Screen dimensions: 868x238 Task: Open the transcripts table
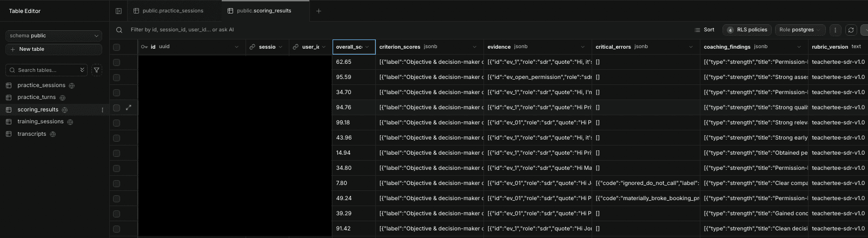(x=31, y=134)
